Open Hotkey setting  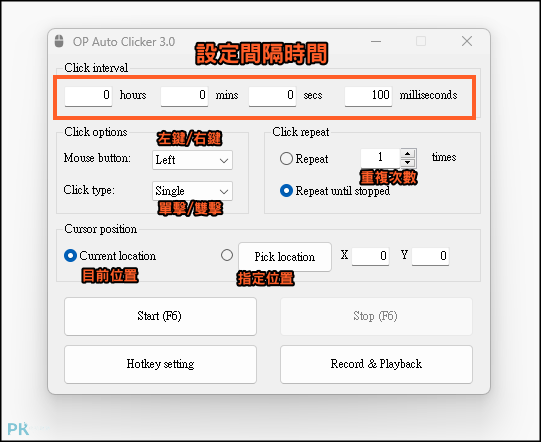[160, 364]
